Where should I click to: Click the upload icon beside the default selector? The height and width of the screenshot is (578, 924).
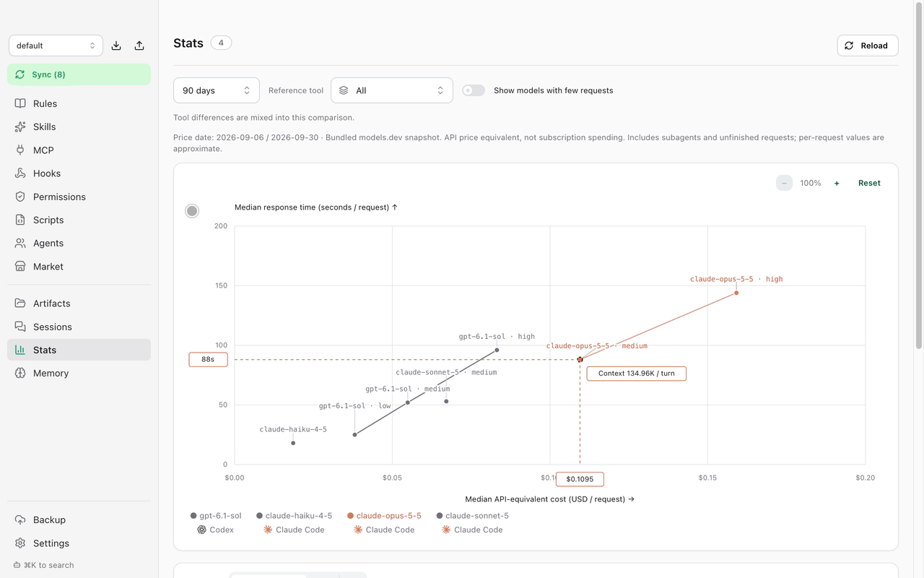(x=139, y=46)
